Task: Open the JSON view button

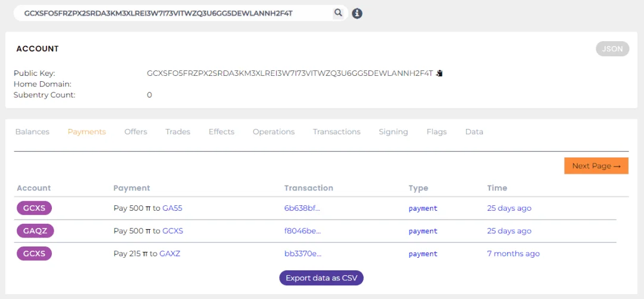Action: point(612,49)
